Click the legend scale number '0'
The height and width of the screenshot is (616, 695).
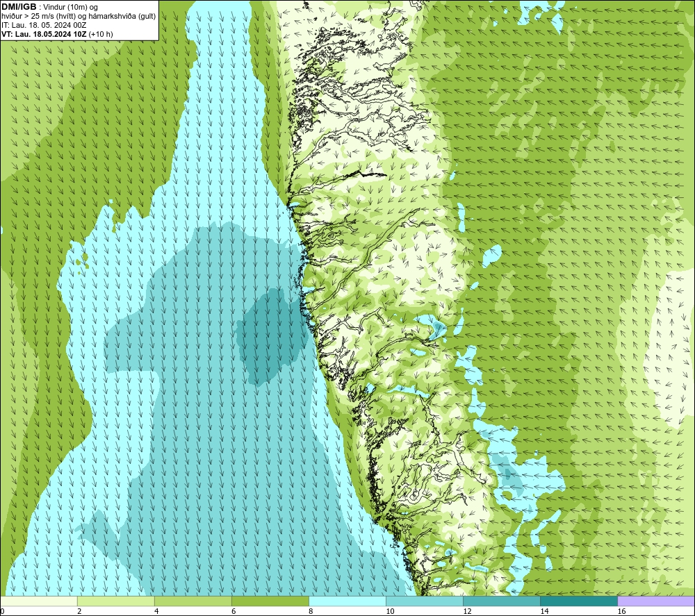point(2,611)
